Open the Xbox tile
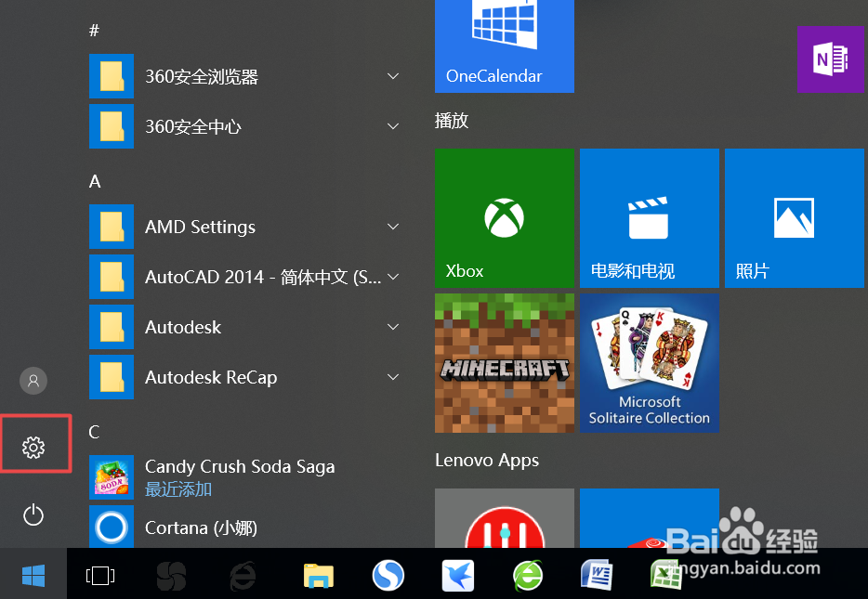Screen dimensions: 868x599 [505, 218]
